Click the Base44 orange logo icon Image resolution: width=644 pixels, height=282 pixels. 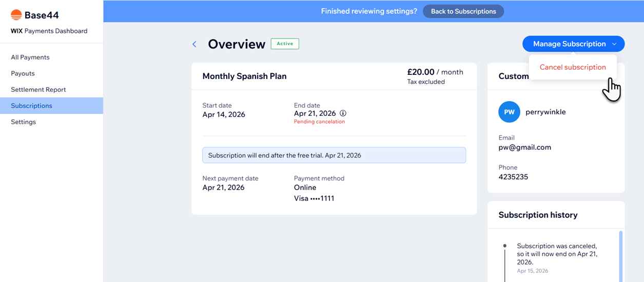point(16,15)
